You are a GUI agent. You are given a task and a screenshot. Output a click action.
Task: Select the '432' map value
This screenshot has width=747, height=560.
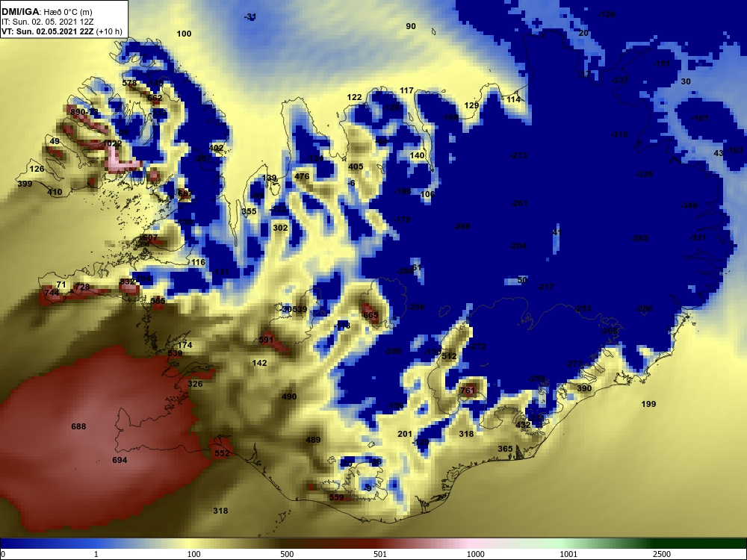click(523, 425)
